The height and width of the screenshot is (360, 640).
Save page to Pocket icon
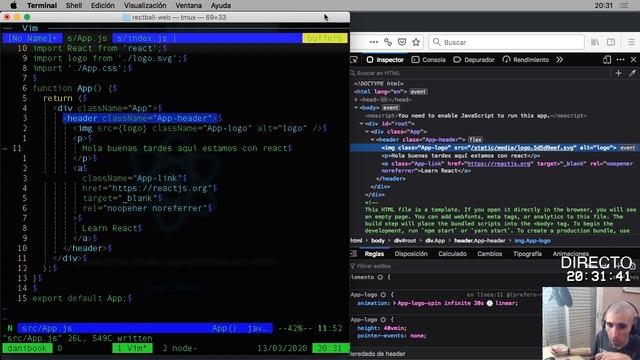(x=402, y=42)
